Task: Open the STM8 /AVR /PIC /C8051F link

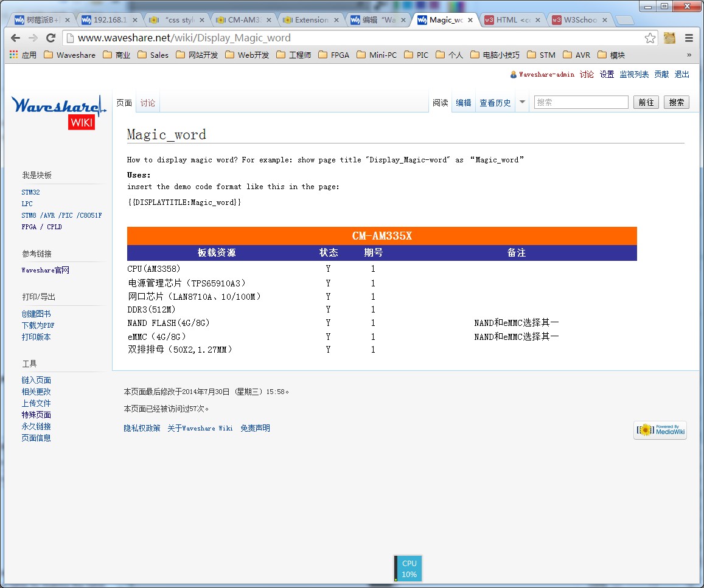Action: coord(61,215)
